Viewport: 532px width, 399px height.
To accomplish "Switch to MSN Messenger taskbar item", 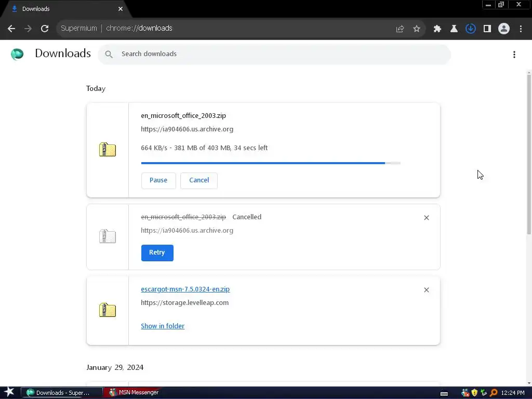I will pyautogui.click(x=134, y=393).
